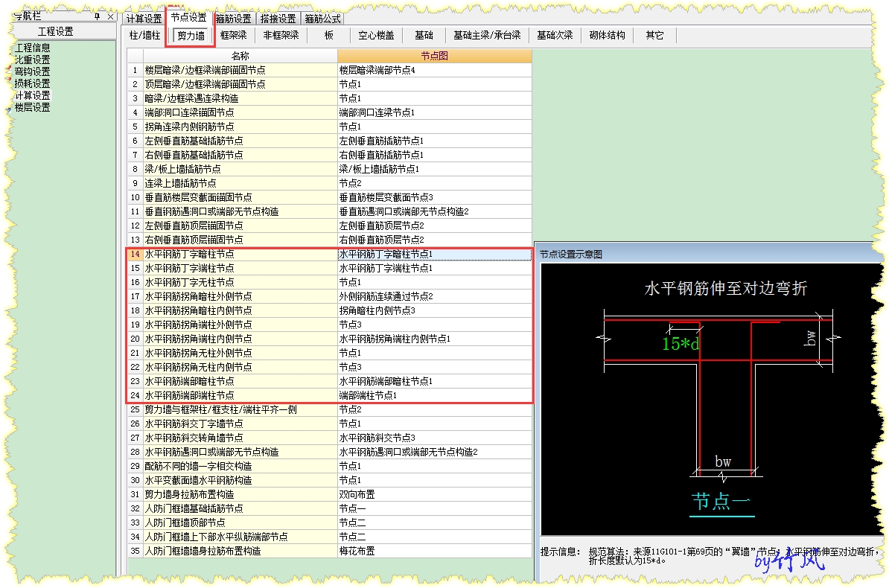Select row 连梁上墙插筋节点
This screenshot has width=889, height=588.
240,183
